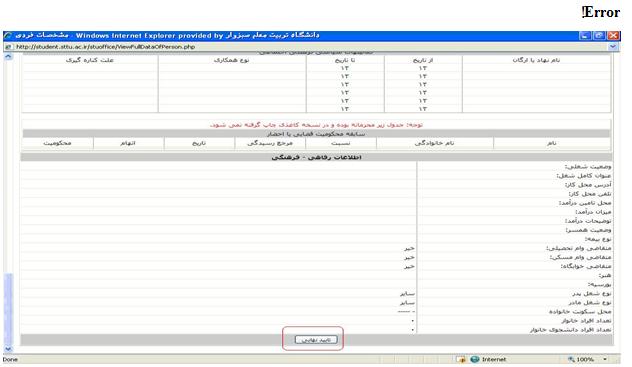Screen dimensions: 632x367
Task: Click the علت کناره گیری column header
Action: [90, 60]
